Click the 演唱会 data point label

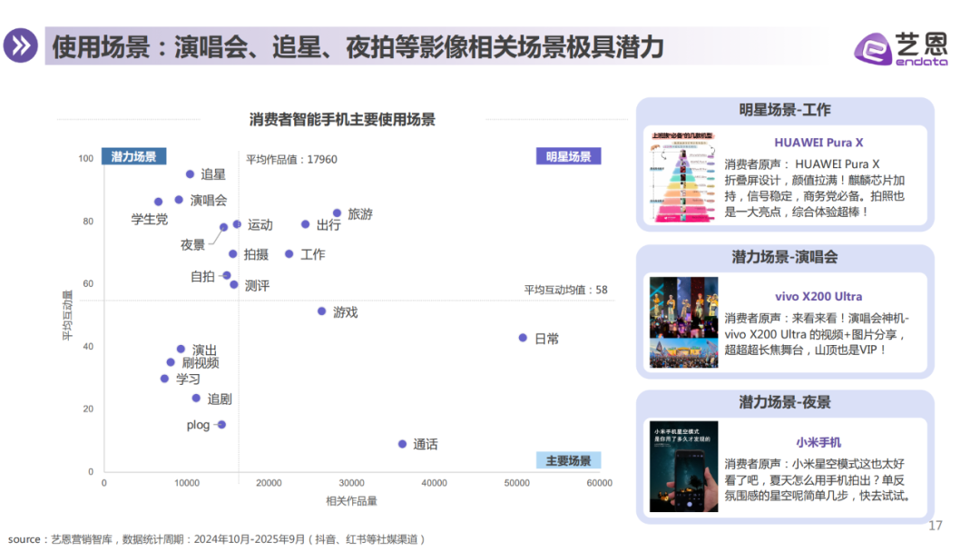(209, 200)
